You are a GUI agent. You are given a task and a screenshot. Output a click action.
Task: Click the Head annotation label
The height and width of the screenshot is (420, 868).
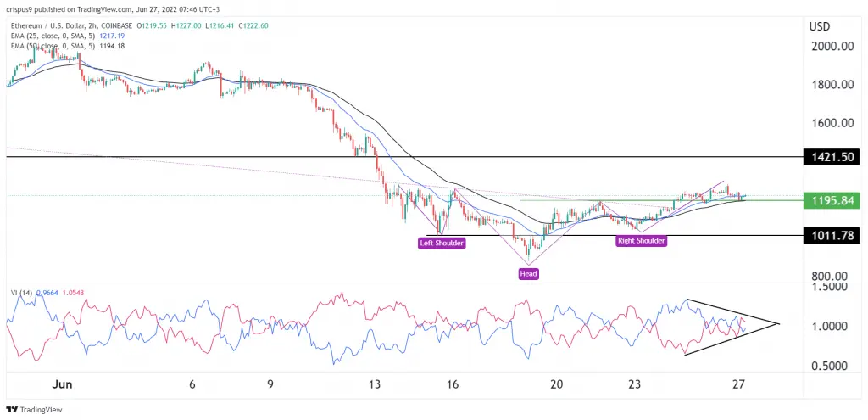(x=529, y=273)
